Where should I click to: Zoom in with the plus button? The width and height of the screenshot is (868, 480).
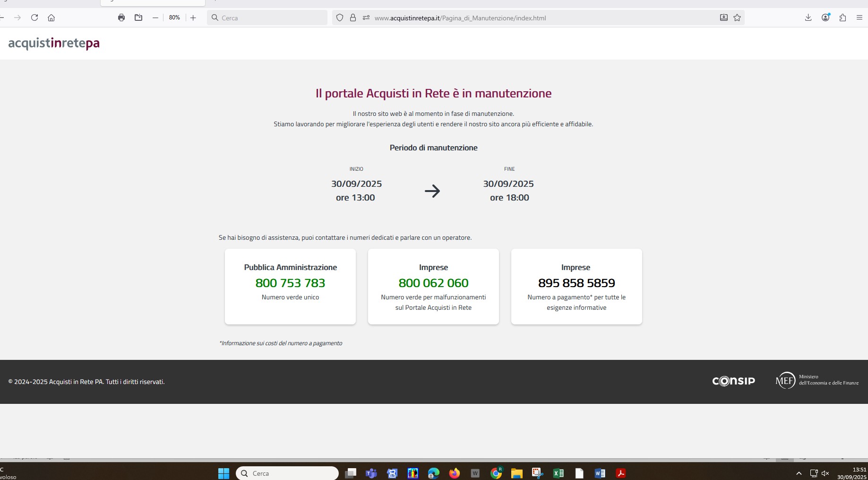click(193, 17)
